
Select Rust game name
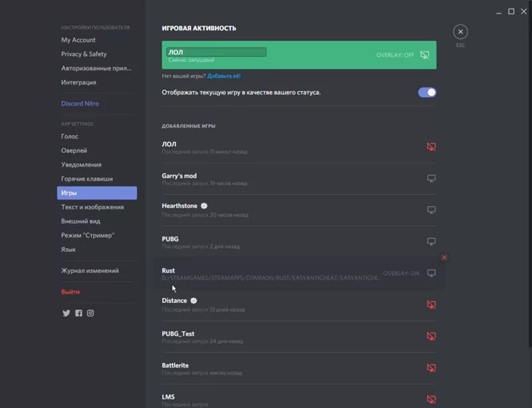coord(168,270)
